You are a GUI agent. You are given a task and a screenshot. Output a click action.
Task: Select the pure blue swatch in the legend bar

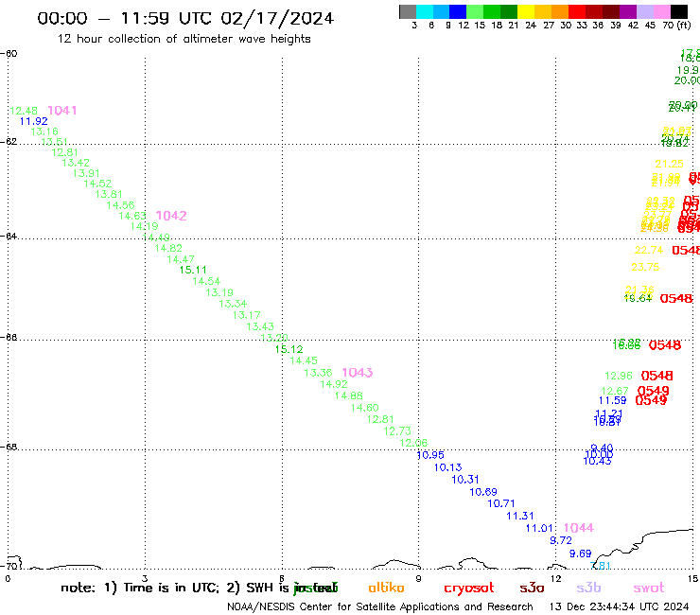tap(458, 11)
